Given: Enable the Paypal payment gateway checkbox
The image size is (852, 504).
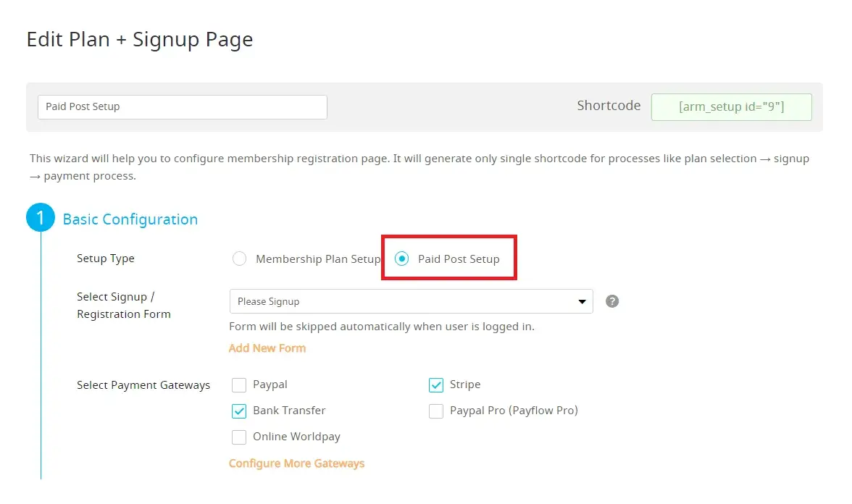Looking at the screenshot, I should (239, 385).
